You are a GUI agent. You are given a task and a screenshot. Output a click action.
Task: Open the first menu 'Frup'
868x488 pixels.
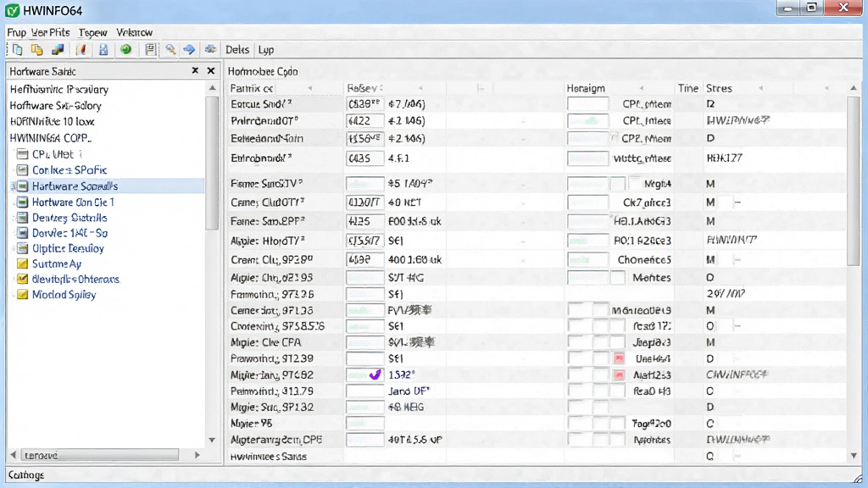17,33
